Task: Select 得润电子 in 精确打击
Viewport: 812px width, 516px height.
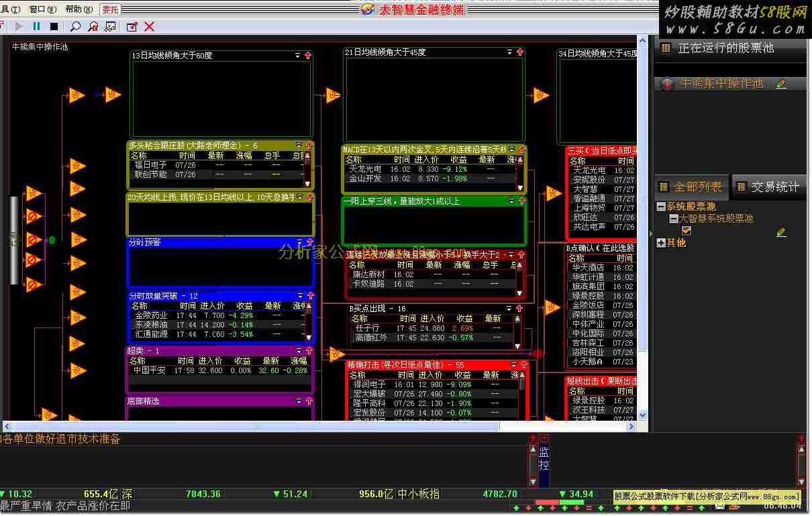Action: point(434,384)
